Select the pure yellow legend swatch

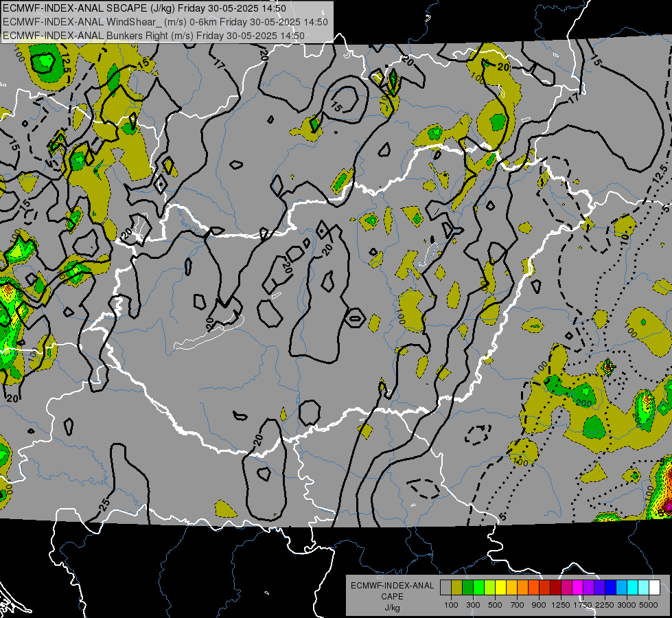click(500, 588)
